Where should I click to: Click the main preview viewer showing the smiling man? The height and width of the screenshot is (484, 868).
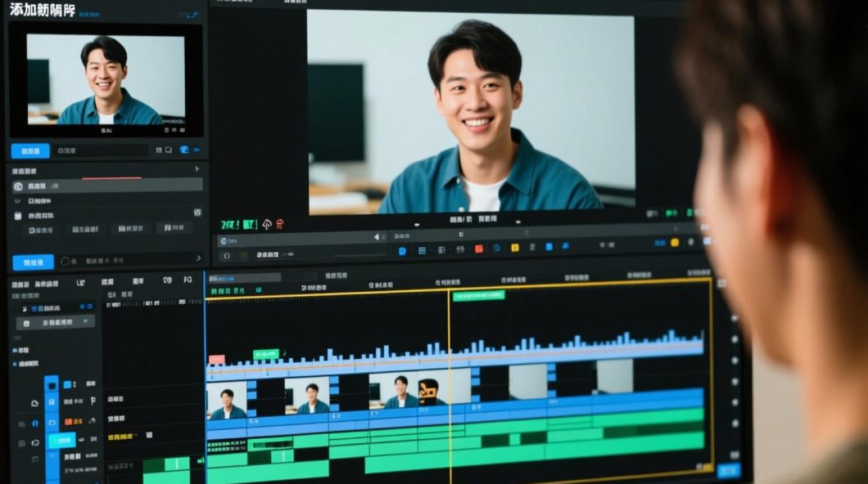click(x=471, y=113)
